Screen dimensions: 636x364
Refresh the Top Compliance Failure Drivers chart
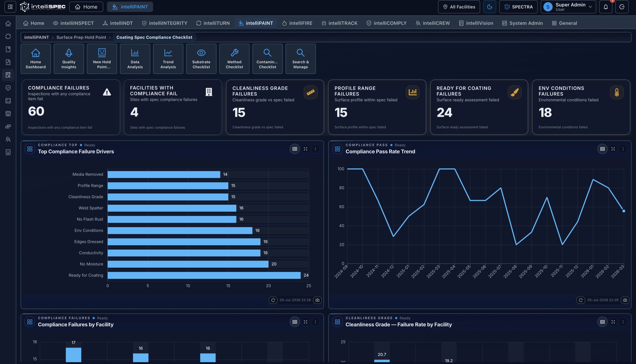[273, 300]
